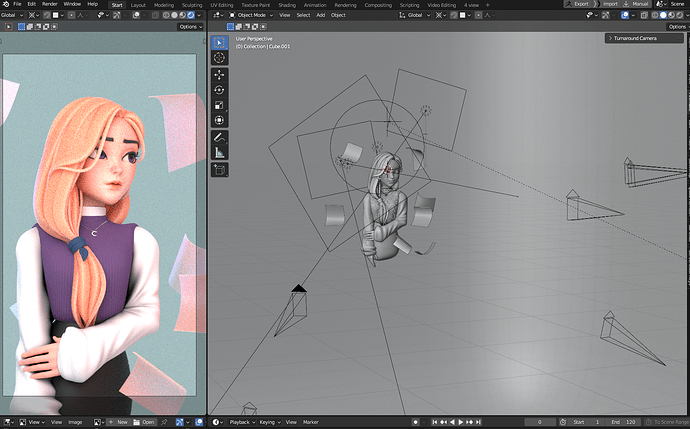Open the Global orientation dropdown in the right viewport
Image resolution: width=690 pixels, height=429 pixels.
[415, 15]
